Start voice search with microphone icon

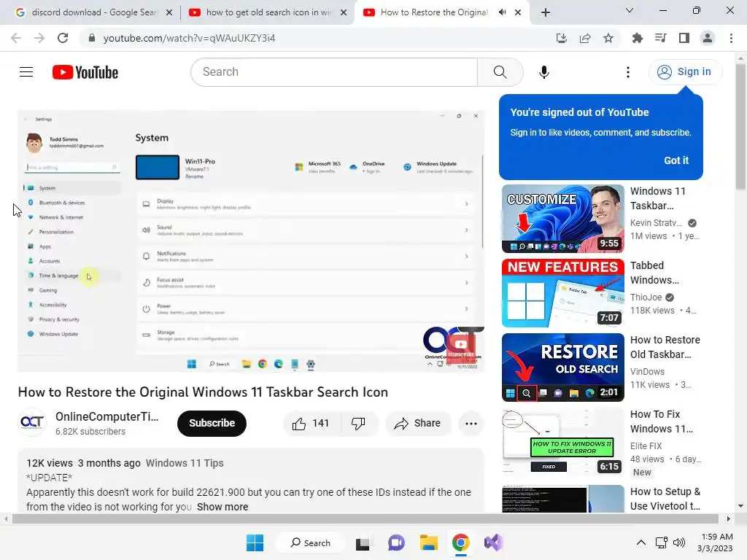(543, 72)
